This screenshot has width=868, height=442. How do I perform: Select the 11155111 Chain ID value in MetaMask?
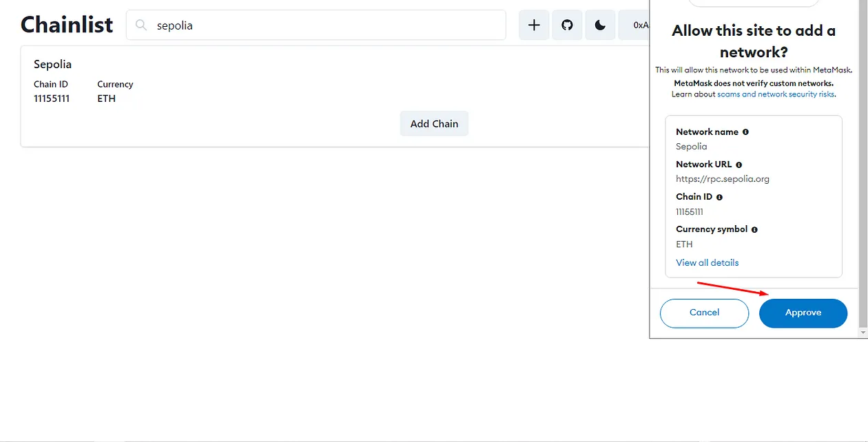pyautogui.click(x=690, y=211)
